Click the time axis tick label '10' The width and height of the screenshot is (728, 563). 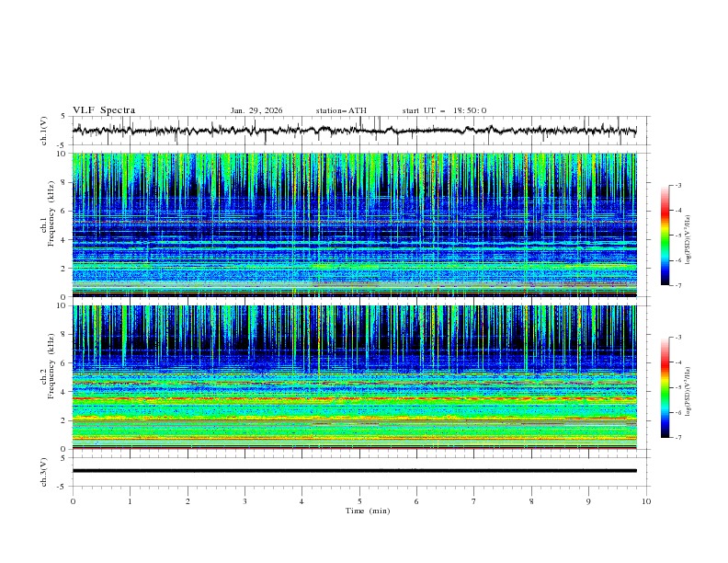pyautogui.click(x=646, y=501)
